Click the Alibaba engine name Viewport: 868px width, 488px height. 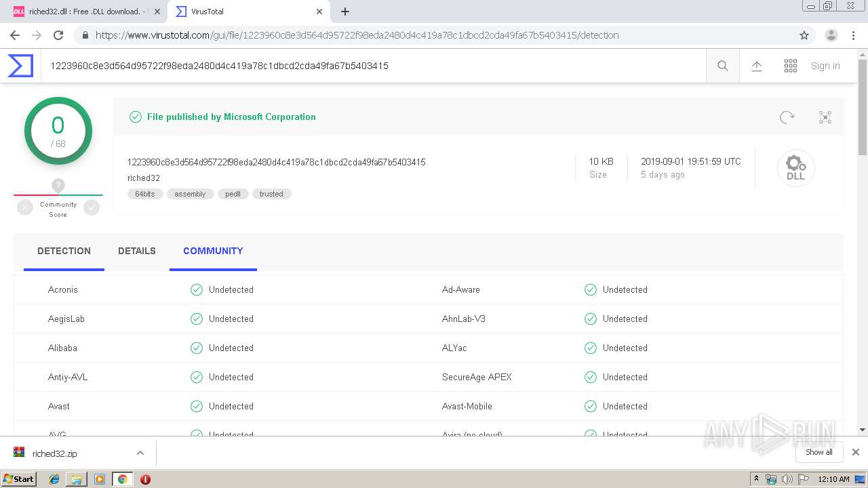point(62,348)
